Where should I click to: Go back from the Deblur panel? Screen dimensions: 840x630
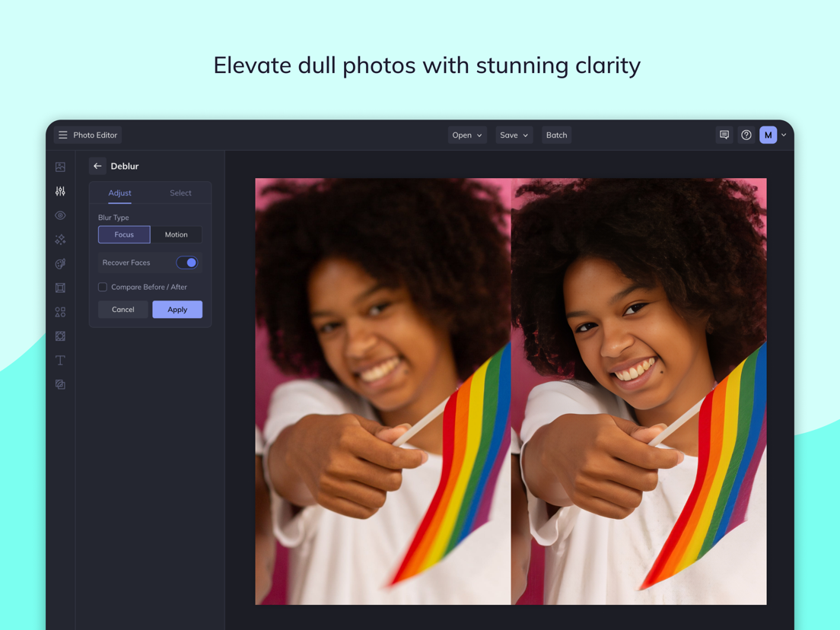click(x=97, y=166)
